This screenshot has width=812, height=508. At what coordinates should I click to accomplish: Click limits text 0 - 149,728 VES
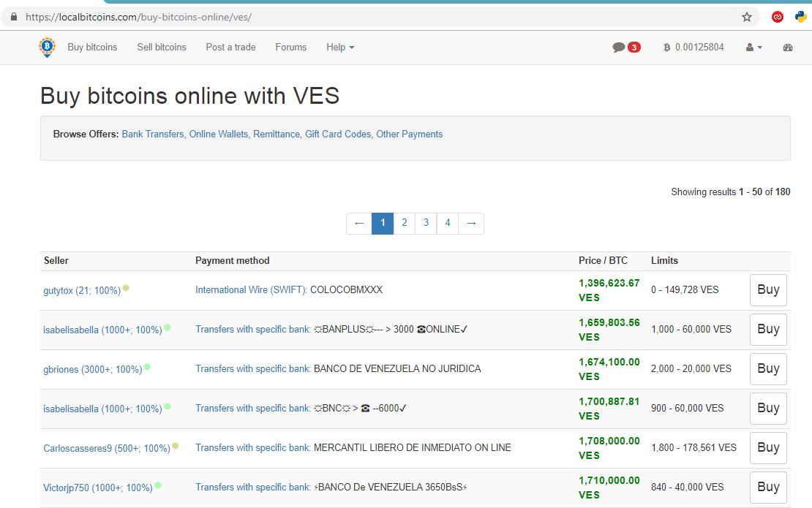[685, 289]
